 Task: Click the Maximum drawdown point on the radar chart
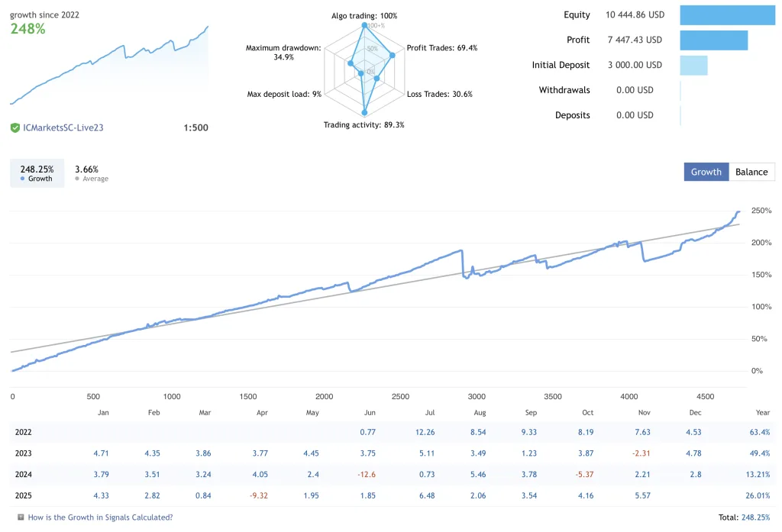[350, 63]
